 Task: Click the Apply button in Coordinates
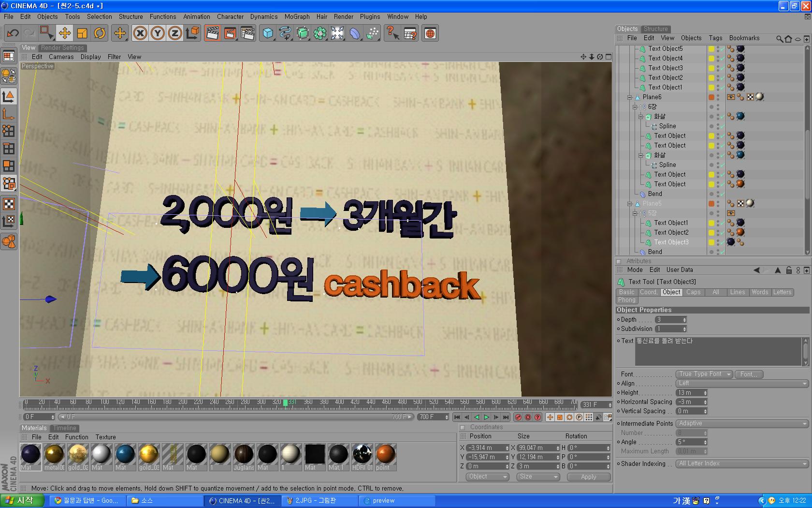click(x=588, y=477)
